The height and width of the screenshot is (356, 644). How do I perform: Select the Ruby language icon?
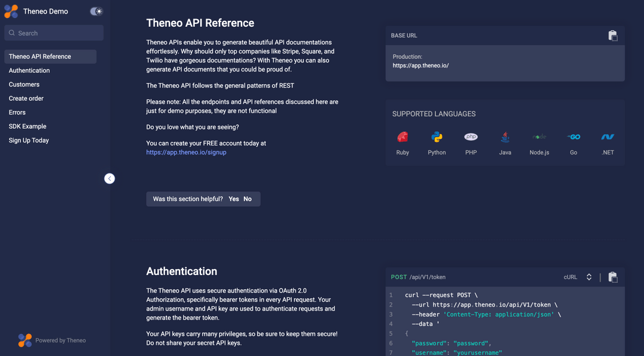(402, 137)
